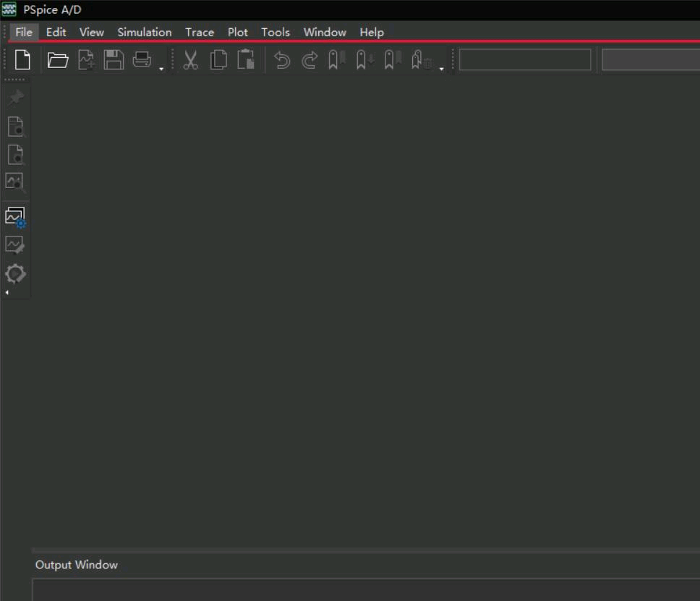Image resolution: width=700 pixels, height=601 pixels.
Task: Click the Redo arrow icon
Action: click(310, 60)
